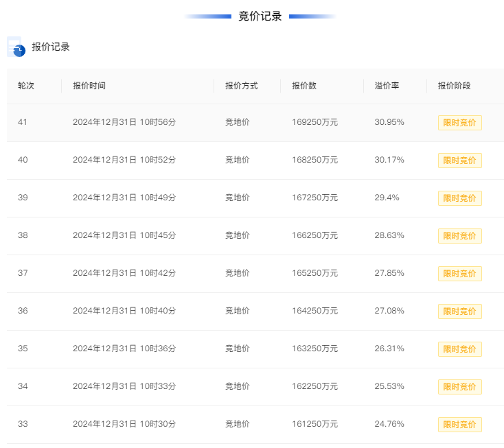The height and width of the screenshot is (448, 504).
Task: Click 限时竞价 tag in round 36 row
Action: click(459, 311)
